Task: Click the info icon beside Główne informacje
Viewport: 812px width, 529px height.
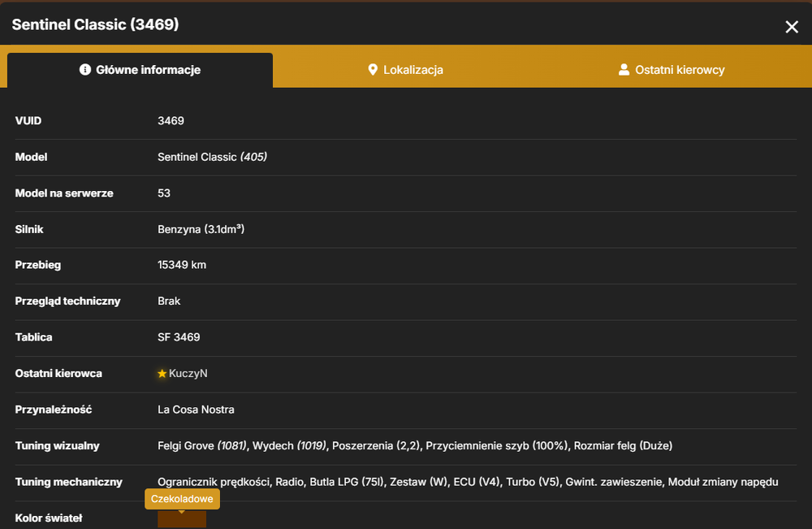Action: click(x=85, y=69)
